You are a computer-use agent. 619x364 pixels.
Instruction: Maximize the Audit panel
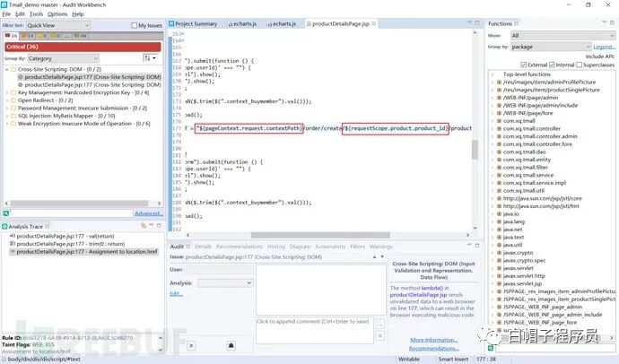coord(477,246)
